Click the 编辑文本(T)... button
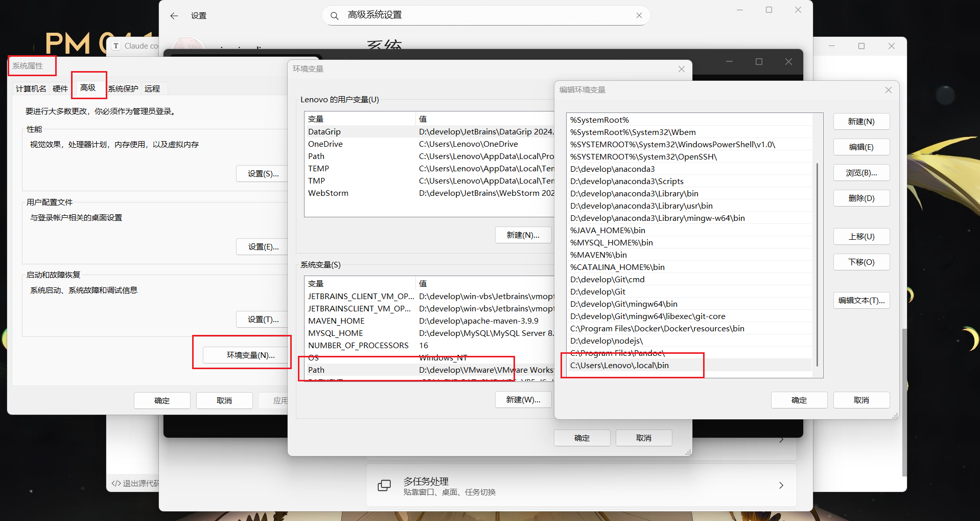The image size is (980, 521). [x=861, y=301]
